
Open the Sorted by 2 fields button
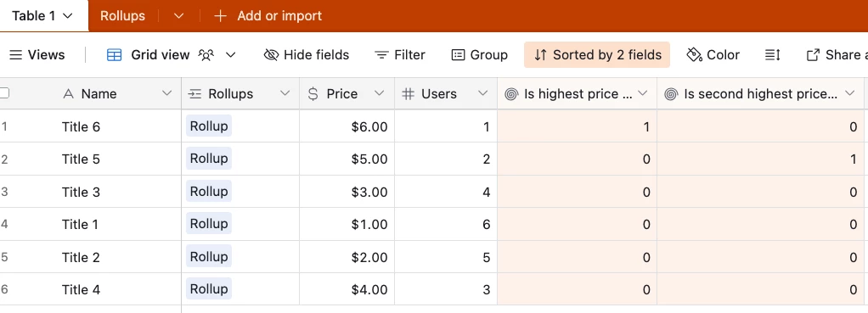click(597, 55)
